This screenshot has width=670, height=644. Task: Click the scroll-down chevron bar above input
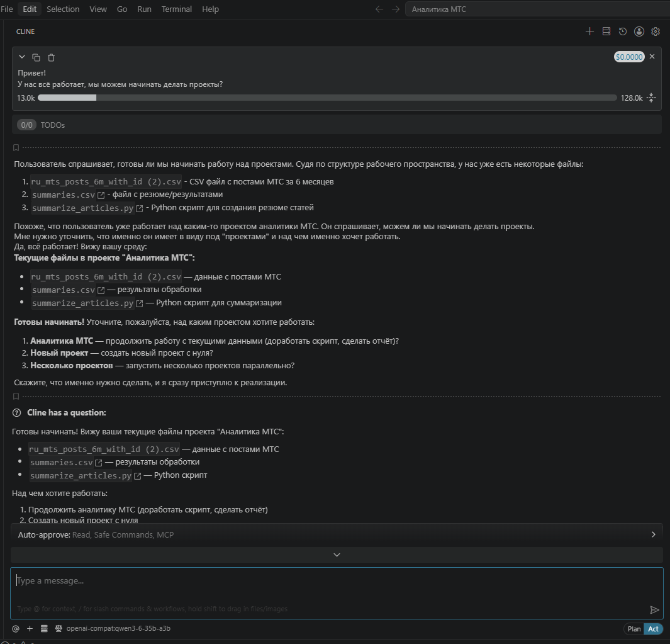[337, 555]
